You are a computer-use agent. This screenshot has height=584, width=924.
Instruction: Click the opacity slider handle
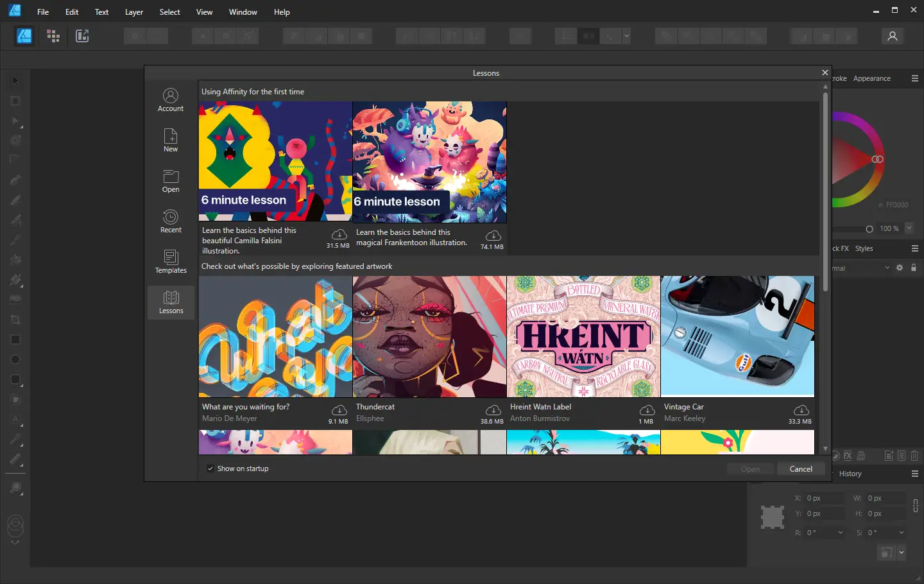point(869,228)
